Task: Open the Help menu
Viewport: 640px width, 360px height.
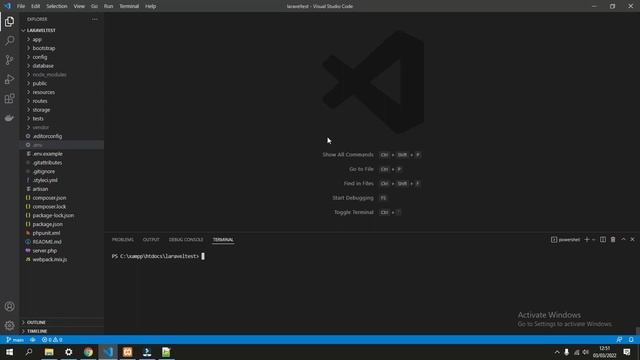Action: tap(151, 6)
